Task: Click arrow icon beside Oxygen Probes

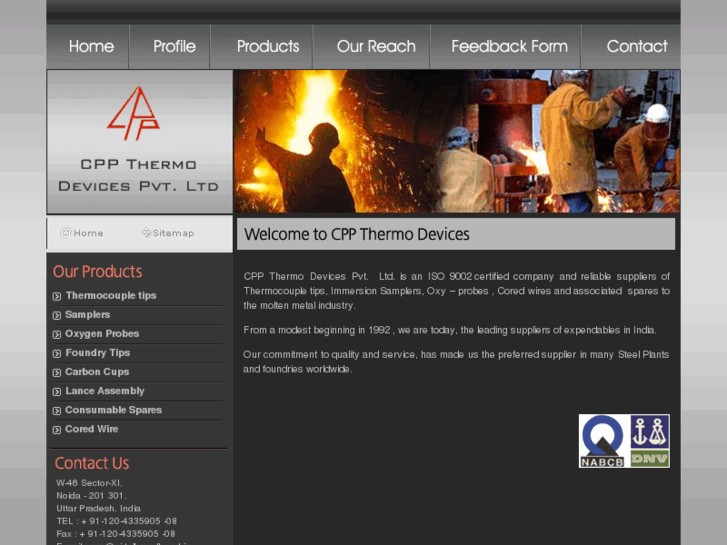Action: tap(57, 334)
